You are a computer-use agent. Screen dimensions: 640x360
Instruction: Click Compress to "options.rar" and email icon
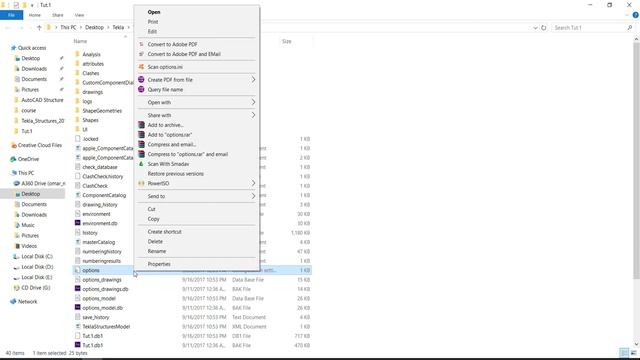pyautogui.click(x=141, y=154)
